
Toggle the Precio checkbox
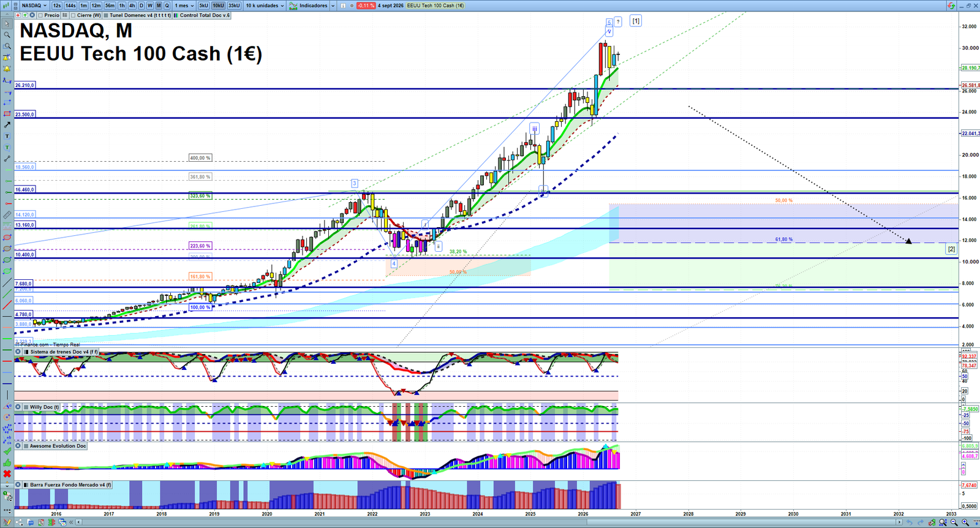(x=40, y=15)
